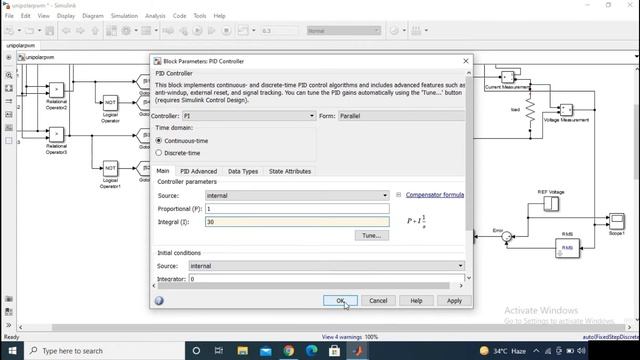Switch to Data Types tab

pos(243,171)
